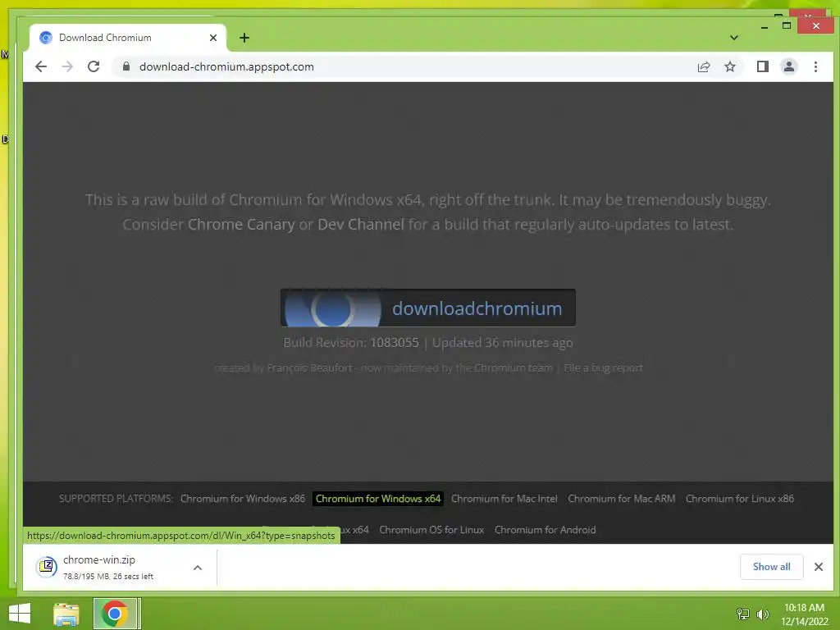Select Chromium for Linux x86 platform

click(x=740, y=499)
